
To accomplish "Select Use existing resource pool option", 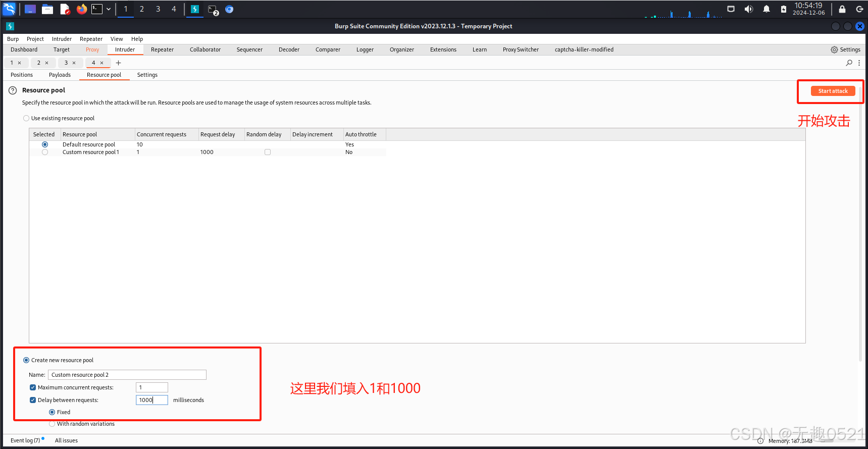I will click(x=26, y=118).
